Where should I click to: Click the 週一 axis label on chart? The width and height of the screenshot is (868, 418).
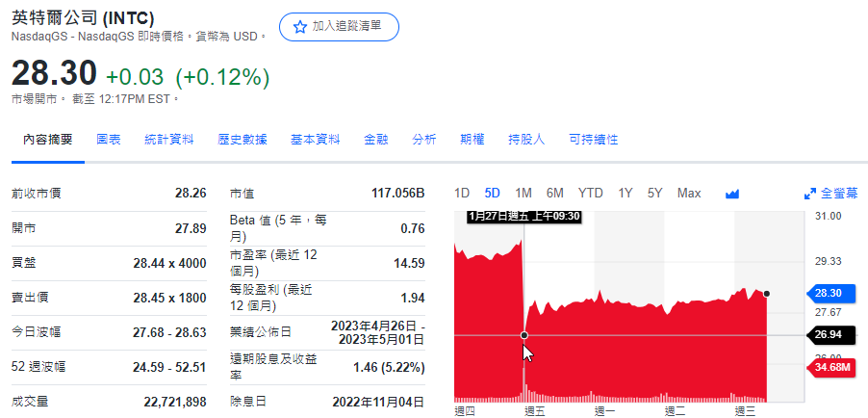click(604, 411)
